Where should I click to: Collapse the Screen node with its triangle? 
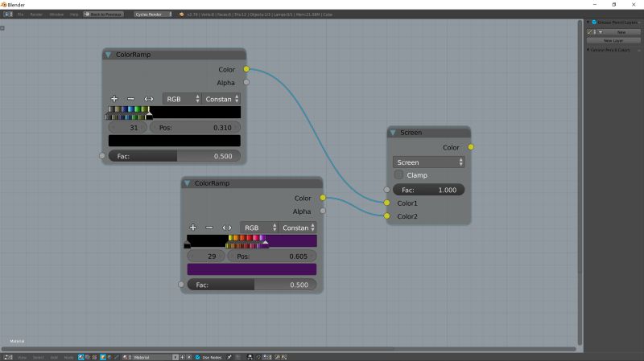[x=393, y=133]
